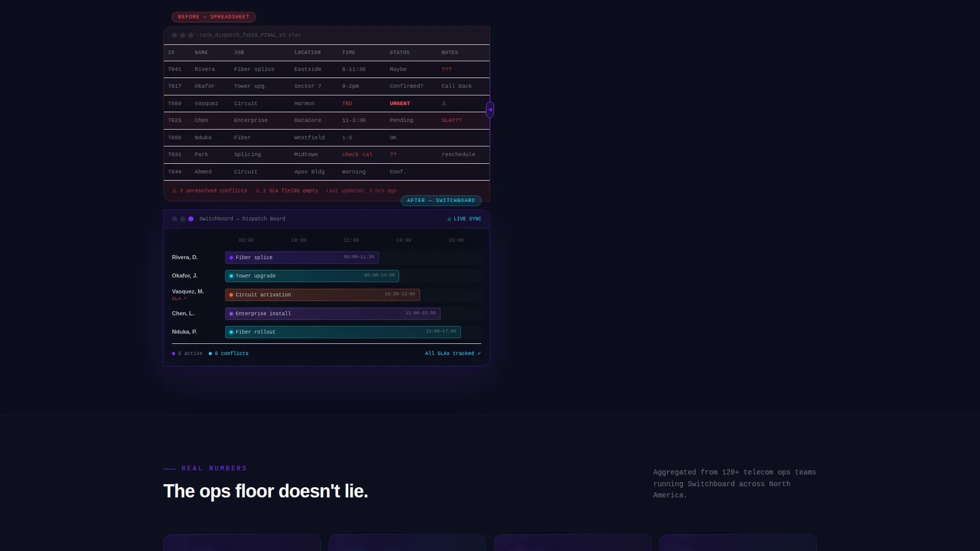Click 'Switchboard — Dispatch Board' window title
Viewport: 980px width, 551px height.
(x=242, y=219)
